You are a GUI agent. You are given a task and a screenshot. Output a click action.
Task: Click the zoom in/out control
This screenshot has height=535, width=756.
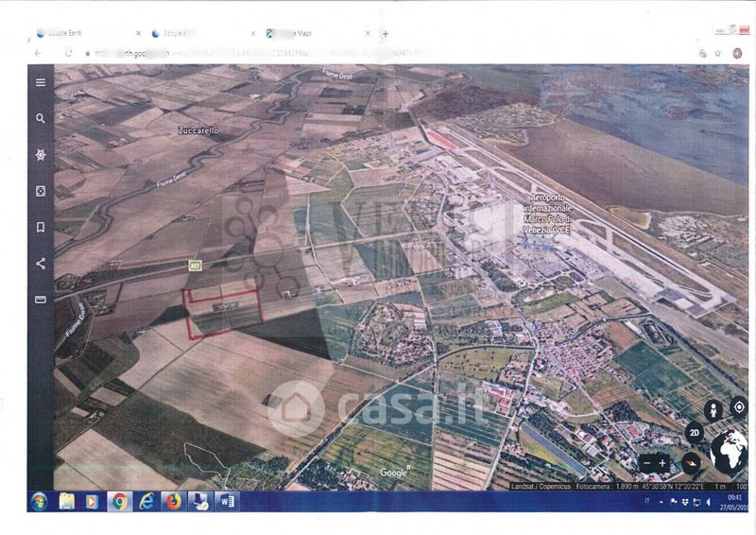[654, 463]
